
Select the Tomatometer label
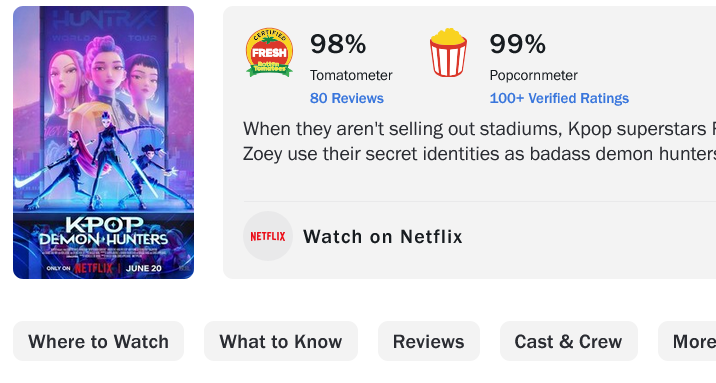pyautogui.click(x=351, y=75)
